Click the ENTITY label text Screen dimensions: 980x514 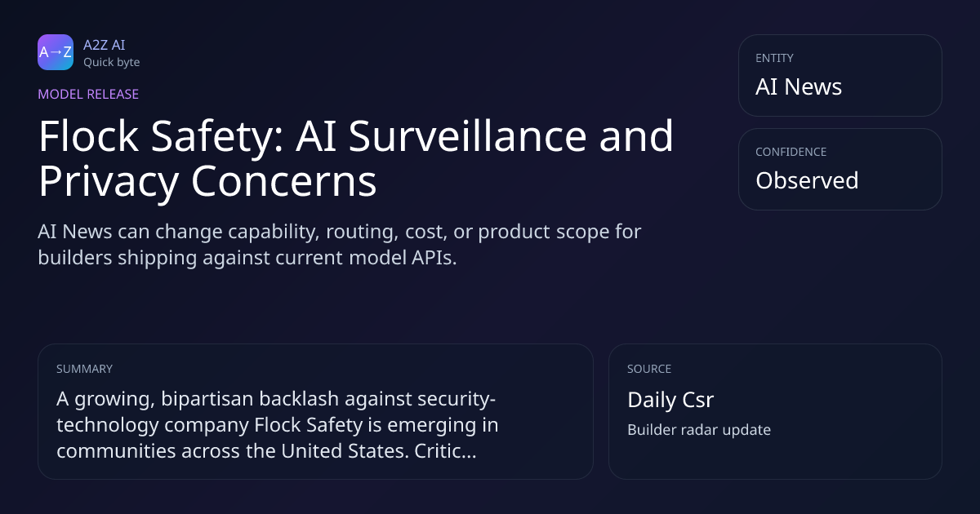click(x=774, y=58)
